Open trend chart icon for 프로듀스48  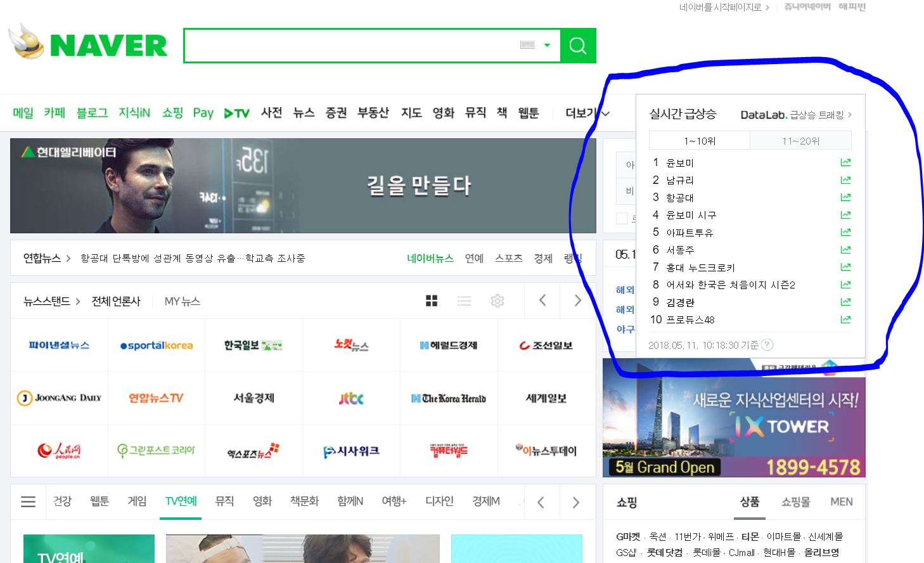tap(845, 320)
